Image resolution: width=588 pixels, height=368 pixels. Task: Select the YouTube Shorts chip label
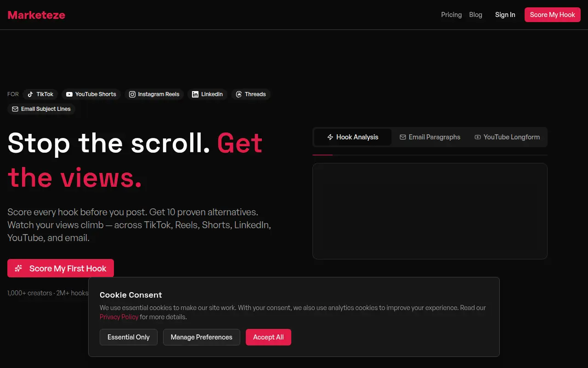[x=96, y=94]
